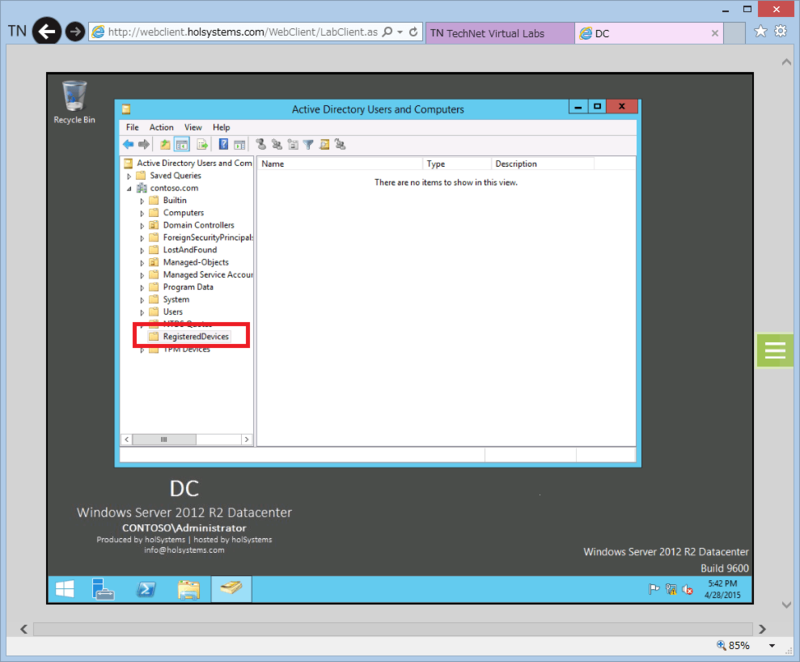Image resolution: width=800 pixels, height=662 pixels.
Task: Click the muted speaker tray icon
Action: (x=688, y=590)
